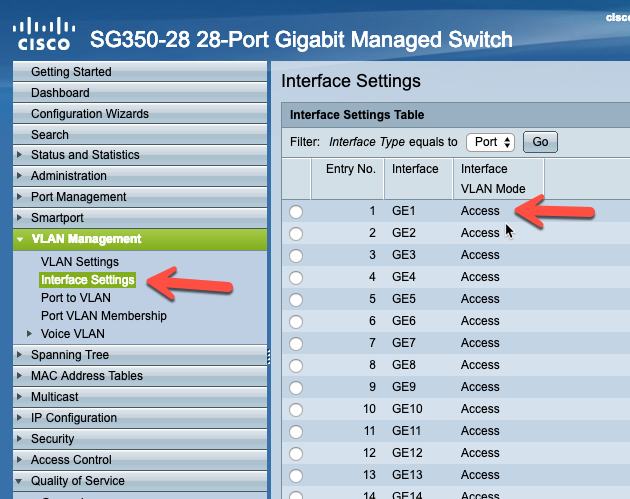Select radio button for GE10
The image size is (630, 499).
coord(296,410)
